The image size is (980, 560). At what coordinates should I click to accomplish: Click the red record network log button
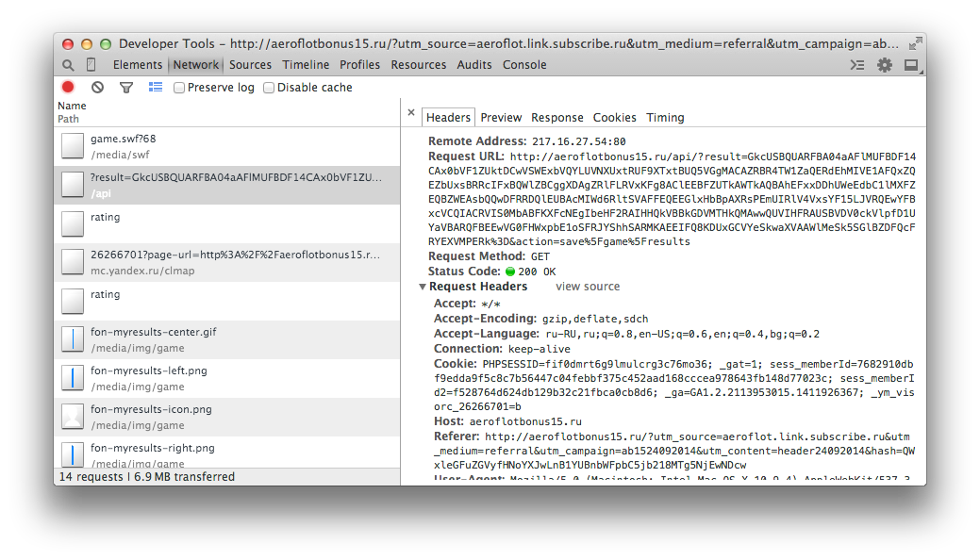pos(68,88)
